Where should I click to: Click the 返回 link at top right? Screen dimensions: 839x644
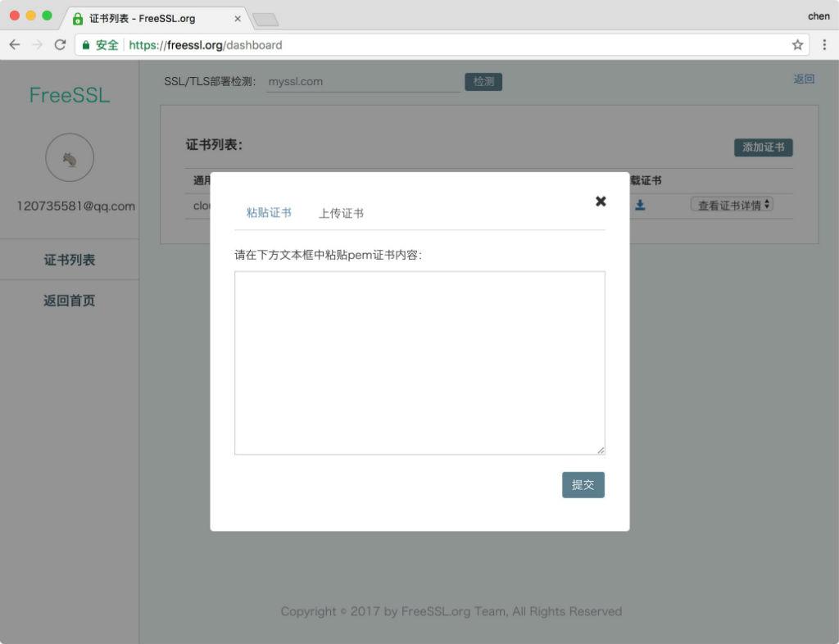(804, 79)
